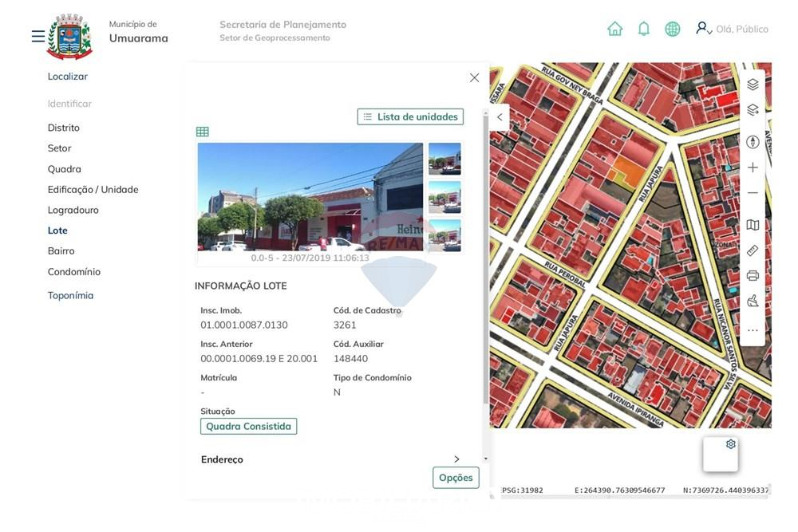Collapse the info panel with left chevron
This screenshot has width=798, height=532.
tap(500, 117)
